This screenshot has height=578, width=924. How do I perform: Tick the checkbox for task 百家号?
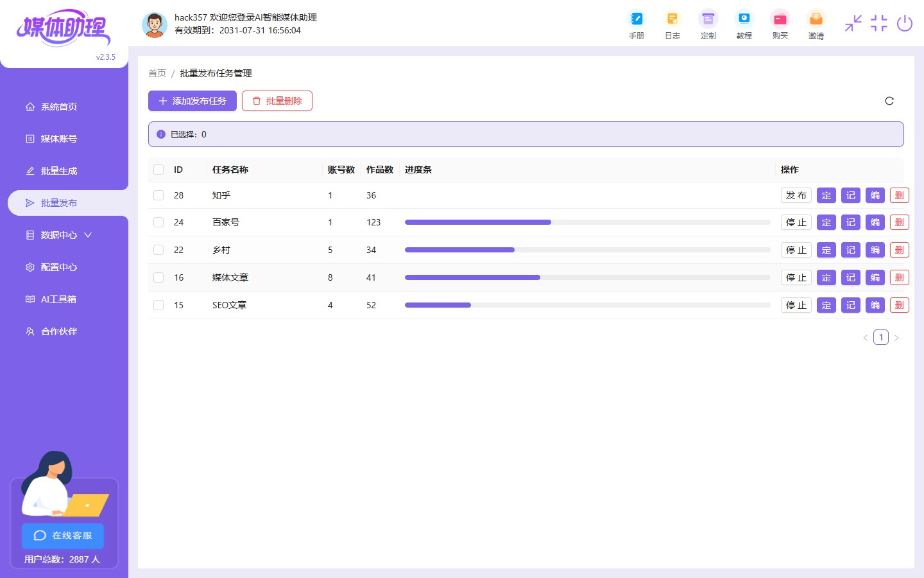[x=158, y=222]
